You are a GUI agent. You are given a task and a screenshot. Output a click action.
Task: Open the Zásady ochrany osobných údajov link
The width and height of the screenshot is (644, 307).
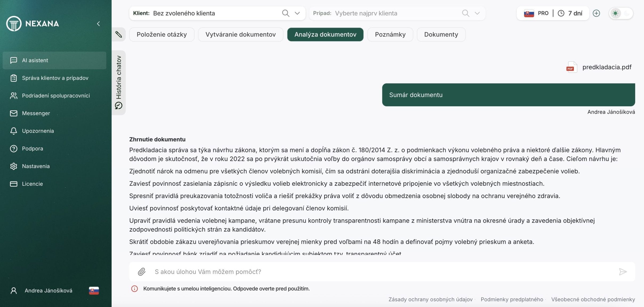430,299
